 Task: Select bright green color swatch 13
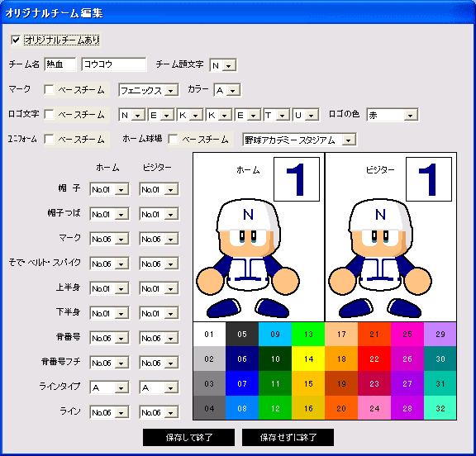coord(308,334)
